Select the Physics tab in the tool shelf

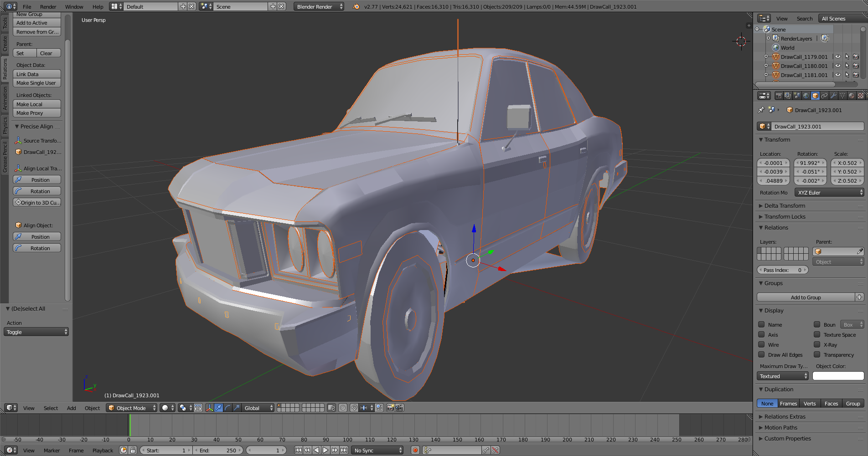coord(5,125)
